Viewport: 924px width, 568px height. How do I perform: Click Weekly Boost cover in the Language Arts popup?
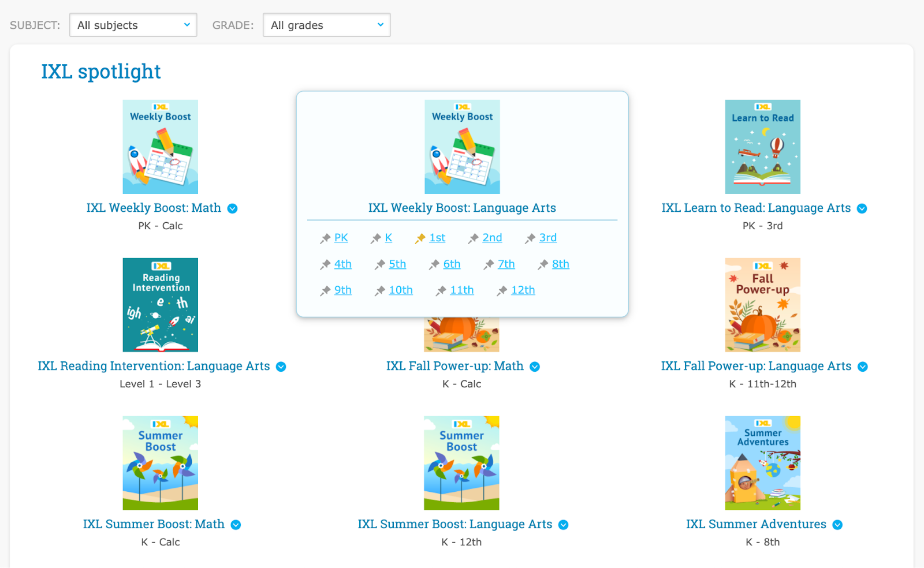tap(462, 147)
